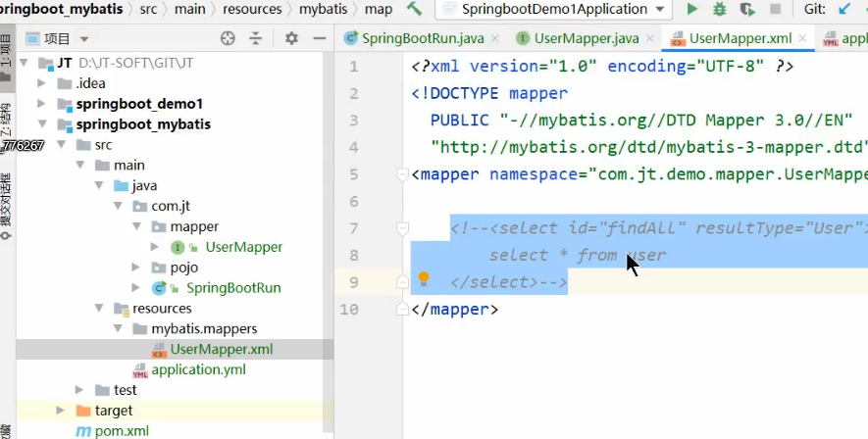Expand the pojo package
868x439 pixels.
(x=135, y=268)
